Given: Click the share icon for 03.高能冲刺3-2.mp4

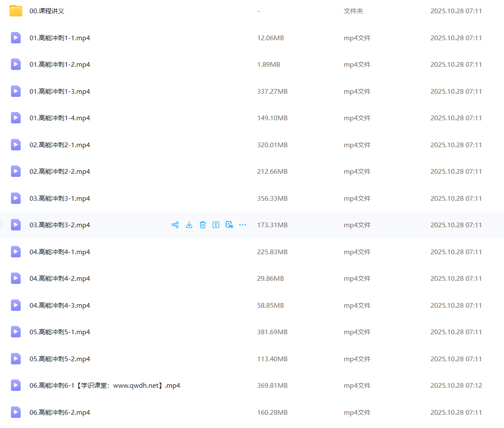Looking at the screenshot, I should (175, 225).
